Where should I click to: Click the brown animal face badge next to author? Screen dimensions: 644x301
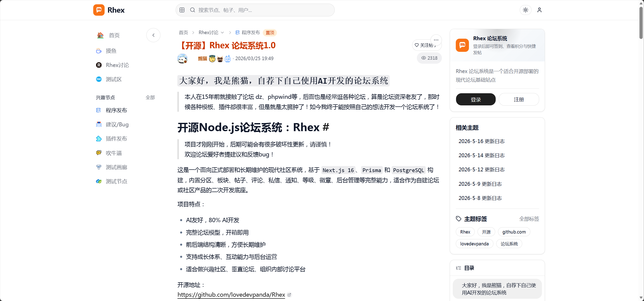tap(220, 59)
